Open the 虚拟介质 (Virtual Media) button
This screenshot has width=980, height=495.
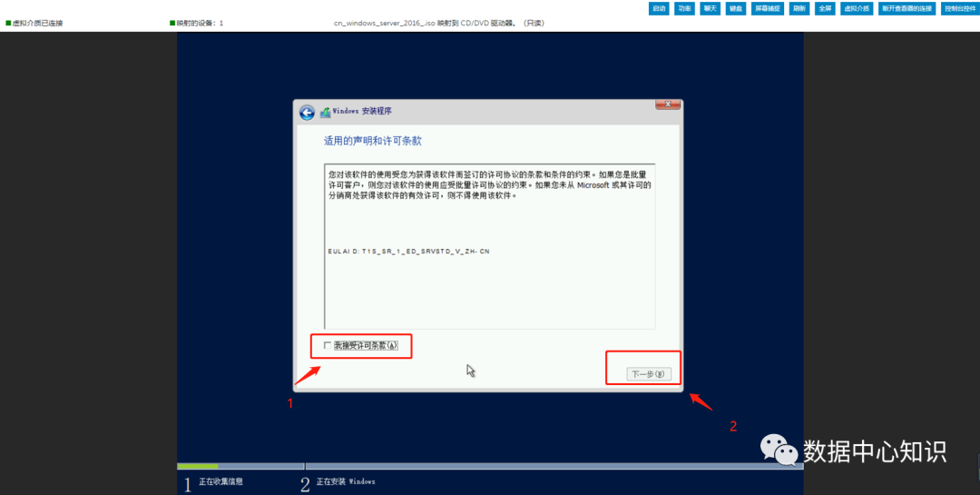pos(857,9)
